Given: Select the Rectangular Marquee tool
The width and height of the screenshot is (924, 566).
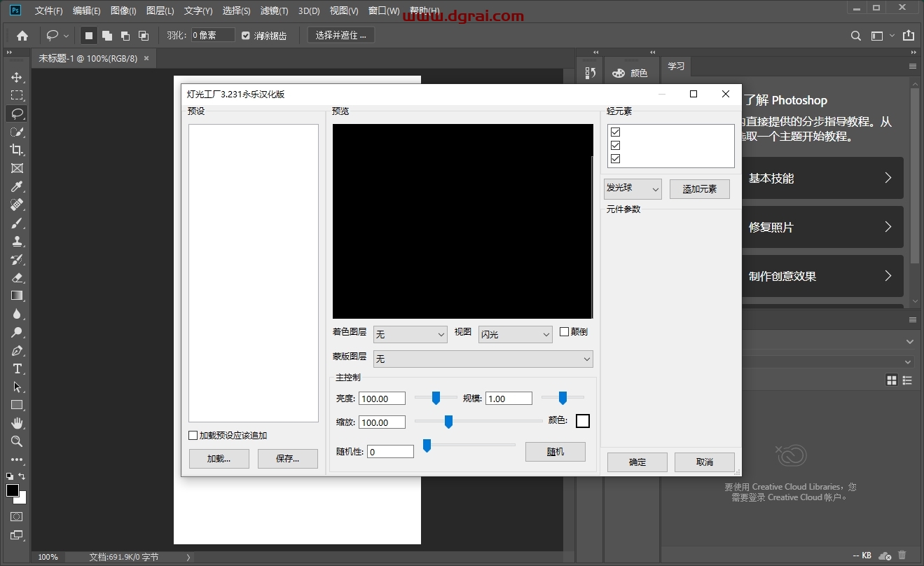Looking at the screenshot, I should [x=17, y=95].
